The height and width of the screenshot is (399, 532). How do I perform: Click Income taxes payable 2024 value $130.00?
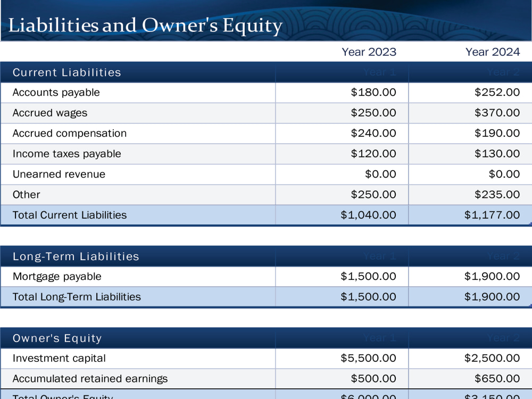click(497, 153)
